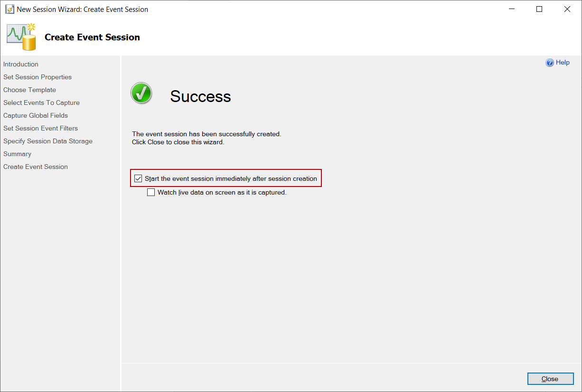Screen dimensions: 582x392
Task: Jump to Select Events To Capture
Action: click(x=41, y=103)
